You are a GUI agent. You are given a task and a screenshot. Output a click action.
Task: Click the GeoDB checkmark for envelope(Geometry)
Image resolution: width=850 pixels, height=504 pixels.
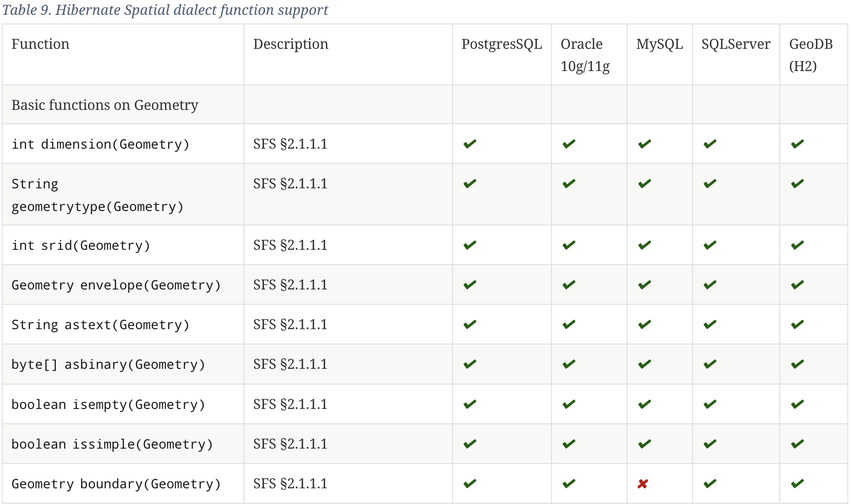pyautogui.click(x=798, y=285)
